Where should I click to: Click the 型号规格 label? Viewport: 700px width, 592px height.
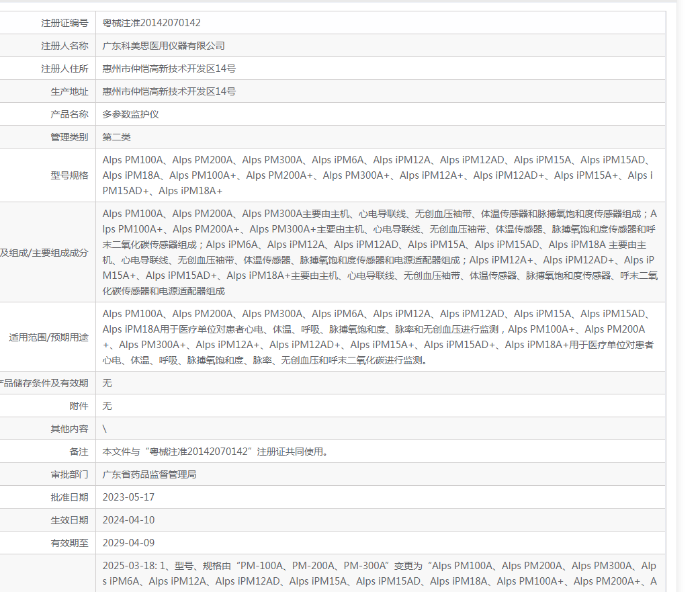(69, 175)
